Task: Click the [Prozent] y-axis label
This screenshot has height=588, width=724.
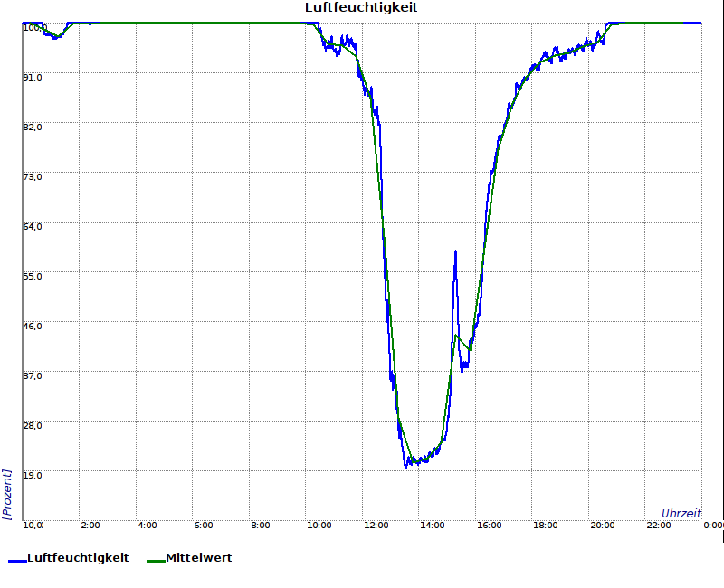Action: [6, 494]
